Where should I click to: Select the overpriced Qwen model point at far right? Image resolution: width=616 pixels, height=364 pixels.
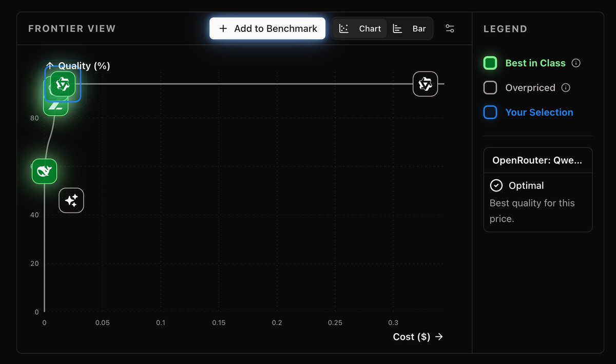coord(425,84)
